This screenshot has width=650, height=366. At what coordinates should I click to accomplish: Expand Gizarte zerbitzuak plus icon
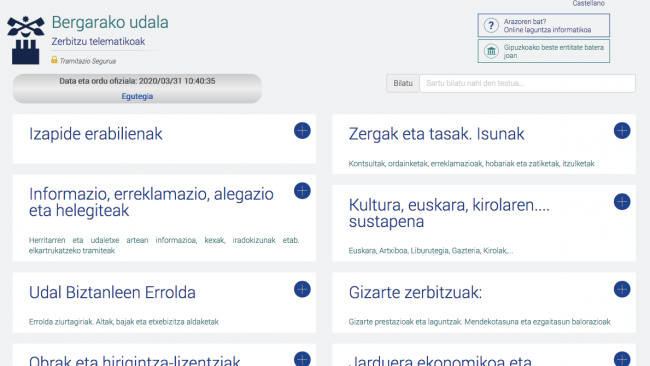tap(622, 289)
